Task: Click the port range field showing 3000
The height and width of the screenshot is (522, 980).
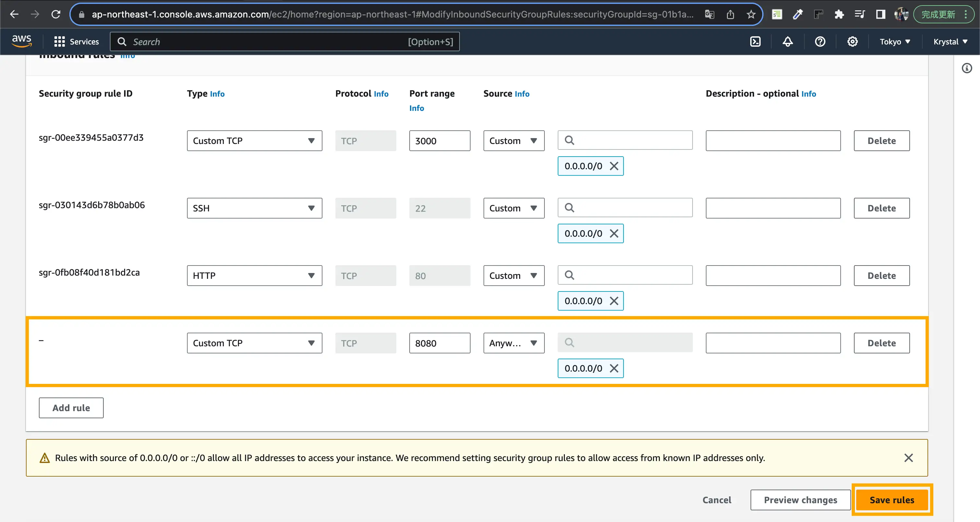Action: [x=440, y=141]
